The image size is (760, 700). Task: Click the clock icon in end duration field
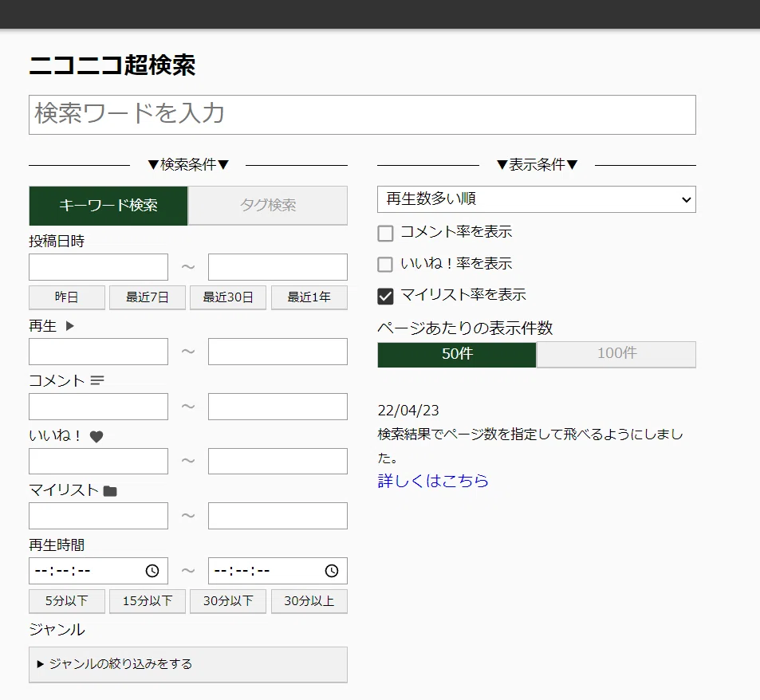click(x=332, y=571)
